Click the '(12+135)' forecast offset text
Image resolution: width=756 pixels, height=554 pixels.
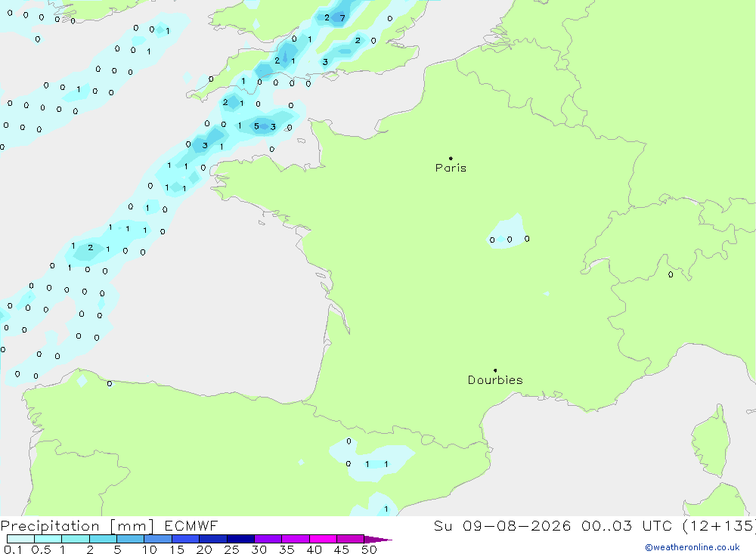click(720, 526)
